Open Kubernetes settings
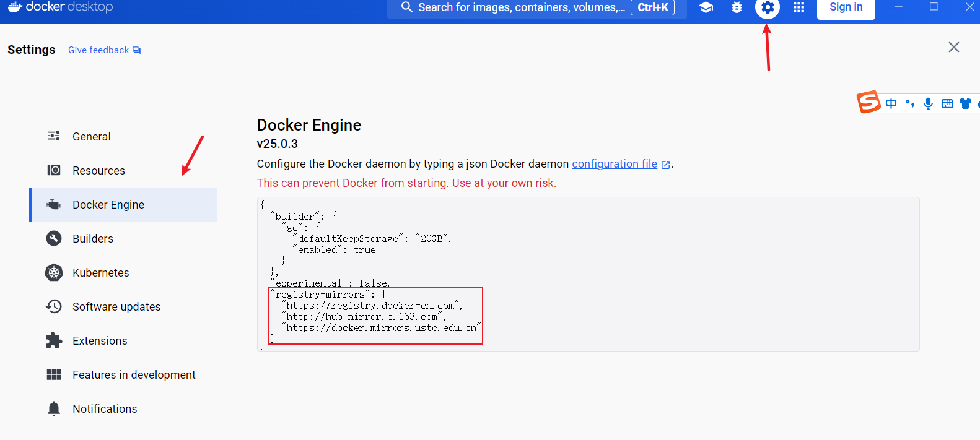 pos(100,273)
